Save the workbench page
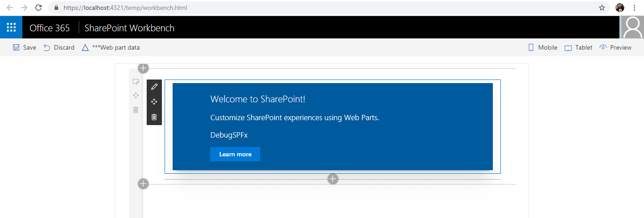644x218 pixels. (25, 47)
